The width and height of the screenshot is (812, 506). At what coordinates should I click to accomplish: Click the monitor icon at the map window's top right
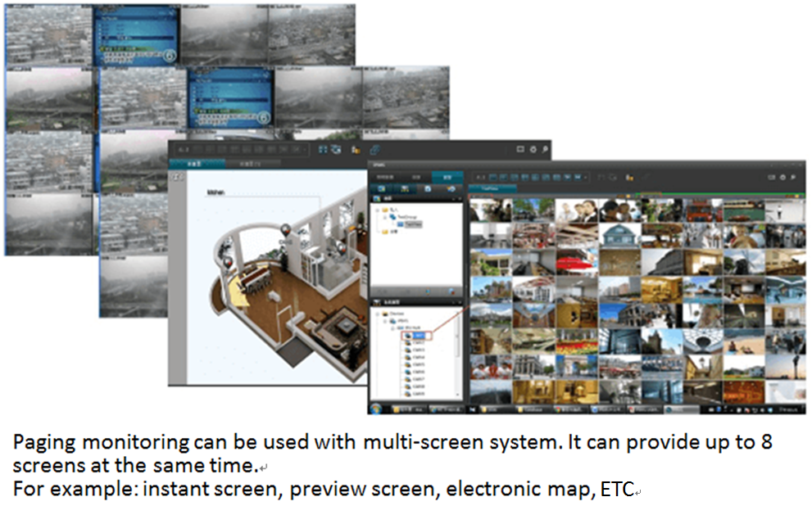(520, 149)
